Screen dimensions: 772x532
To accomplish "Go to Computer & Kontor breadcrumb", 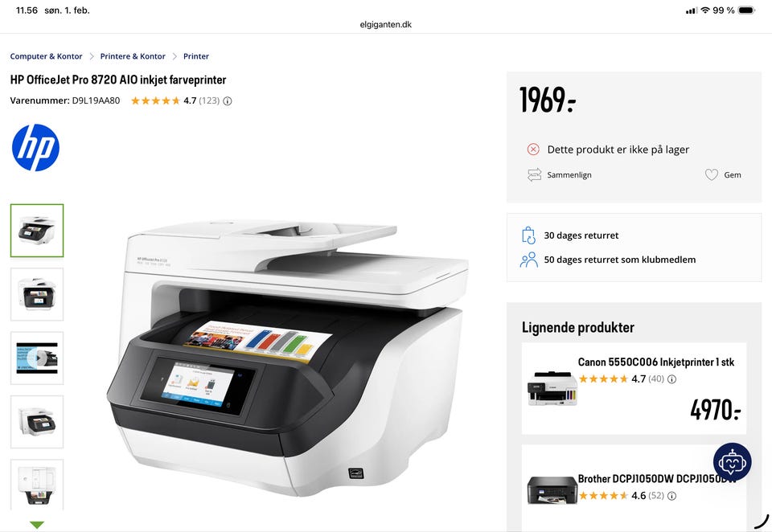I will pos(47,56).
